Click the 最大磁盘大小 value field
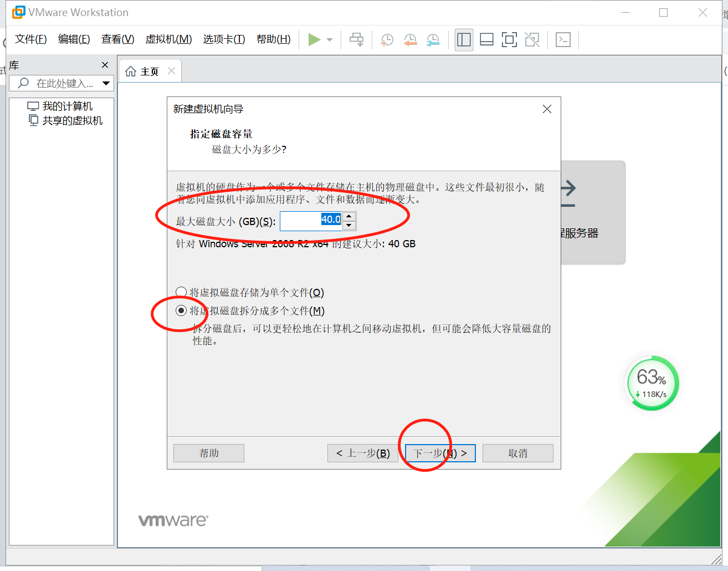728x571 pixels. coord(311,221)
